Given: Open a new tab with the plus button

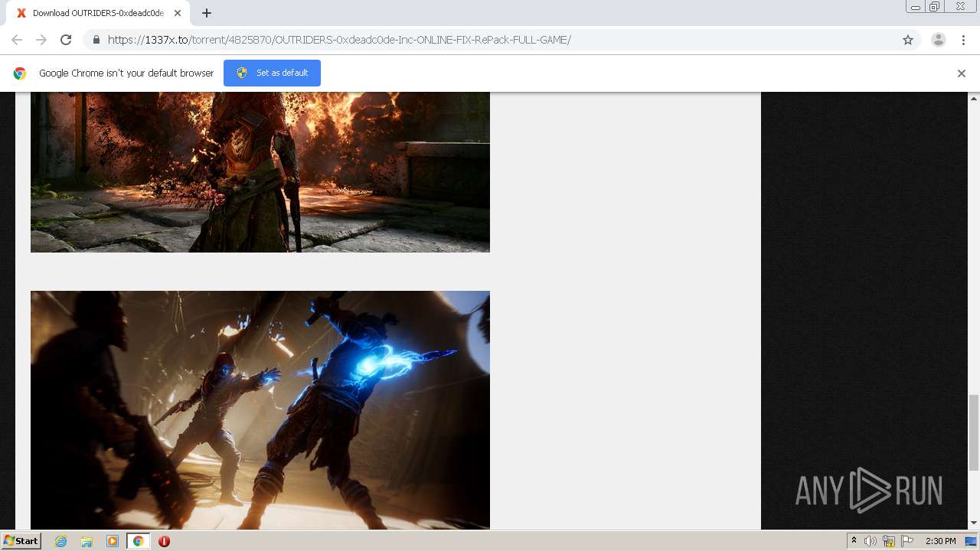Looking at the screenshot, I should pos(207,13).
